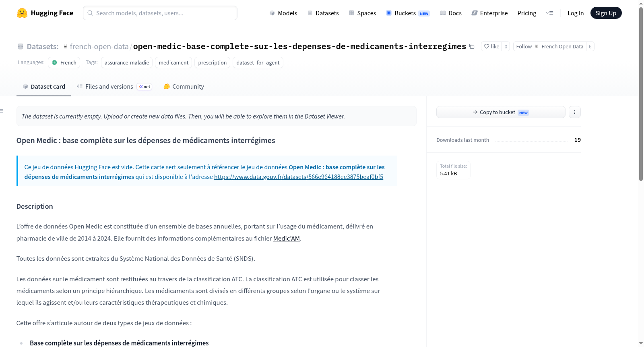View the like count of 0
This screenshot has width=644, height=347.
click(506, 47)
